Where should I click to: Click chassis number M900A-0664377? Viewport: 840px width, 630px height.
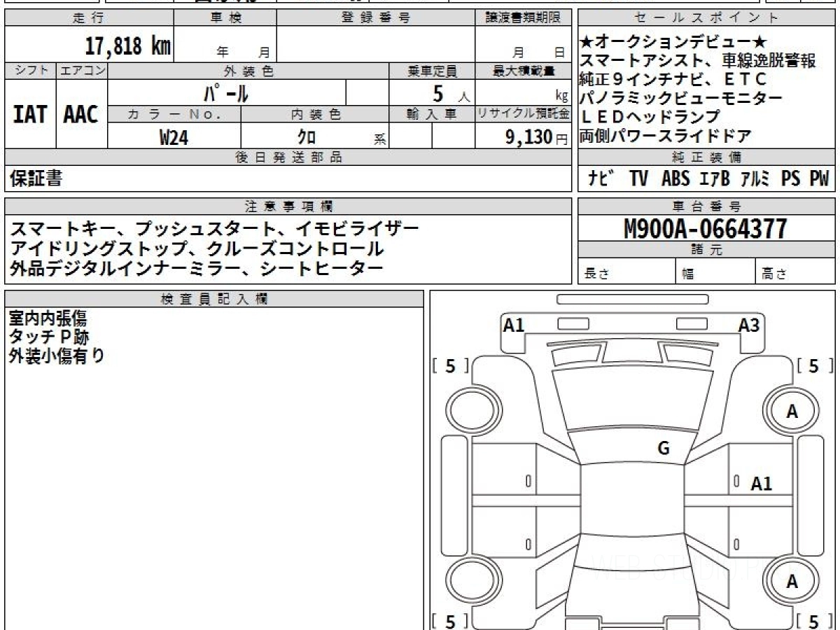pyautogui.click(x=706, y=228)
